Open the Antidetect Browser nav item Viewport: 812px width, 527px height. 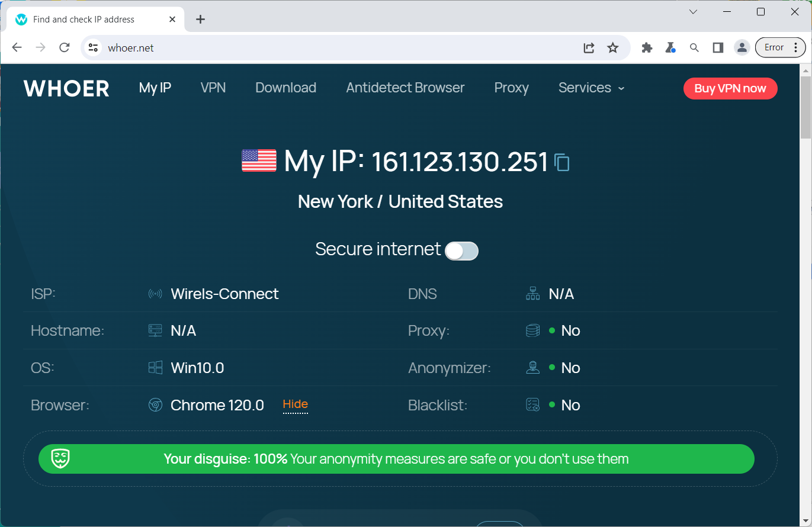(405, 88)
